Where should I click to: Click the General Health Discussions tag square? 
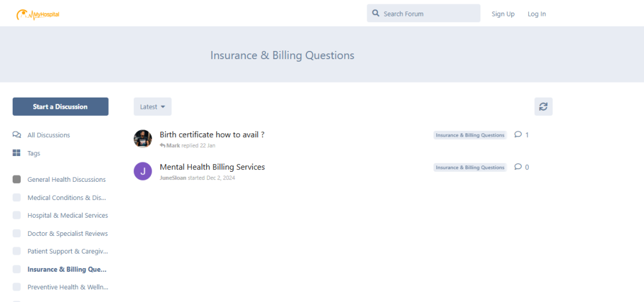pyautogui.click(x=16, y=179)
